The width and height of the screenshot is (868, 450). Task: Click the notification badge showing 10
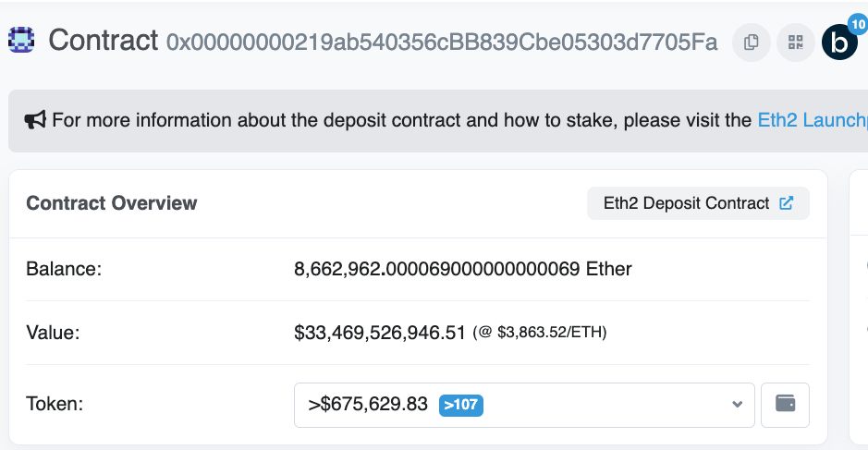(x=858, y=24)
